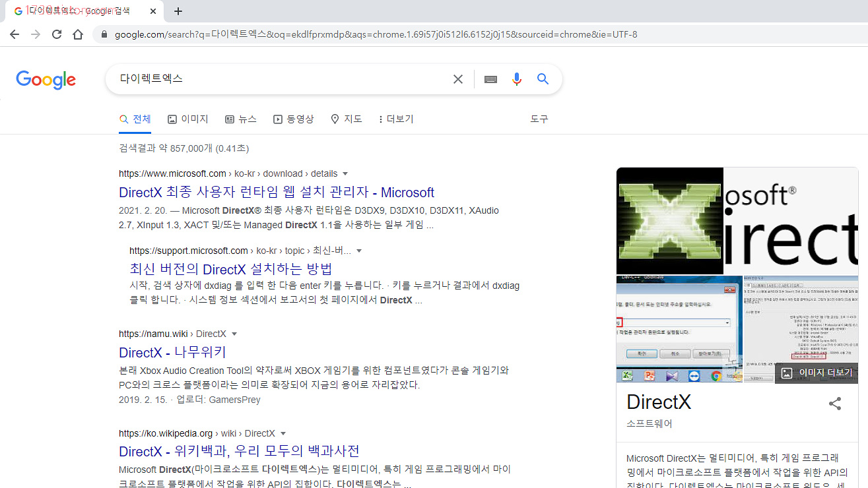Click the 소프트웨어 subtitle in knowledge panel
Screen dimensions: 868x488
(650, 424)
